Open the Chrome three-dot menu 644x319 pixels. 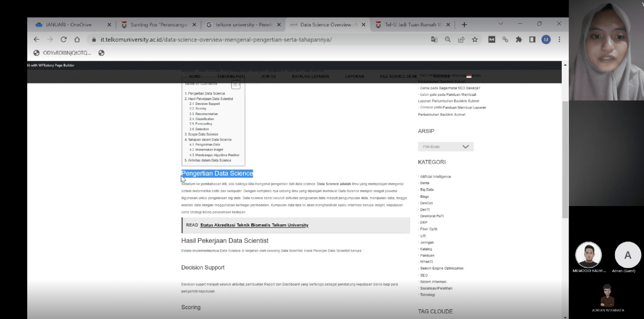(x=559, y=39)
